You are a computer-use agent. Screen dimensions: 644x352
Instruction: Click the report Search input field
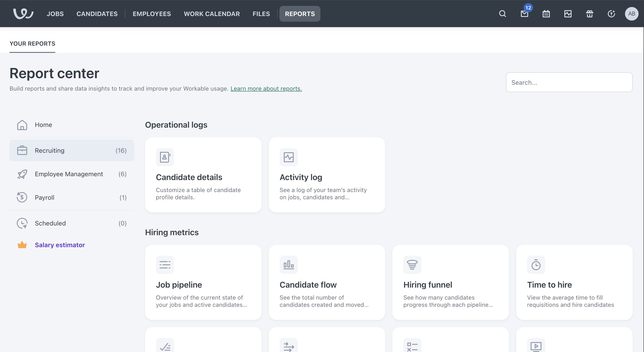click(x=569, y=82)
